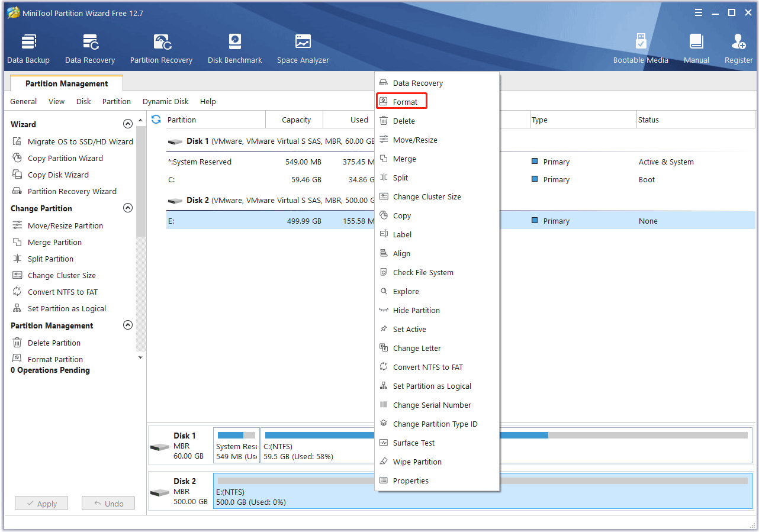Choose Delete from the context menu

click(437, 121)
